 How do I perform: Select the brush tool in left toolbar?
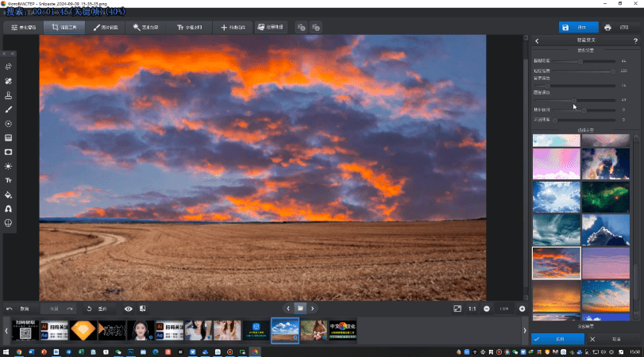[x=8, y=109]
